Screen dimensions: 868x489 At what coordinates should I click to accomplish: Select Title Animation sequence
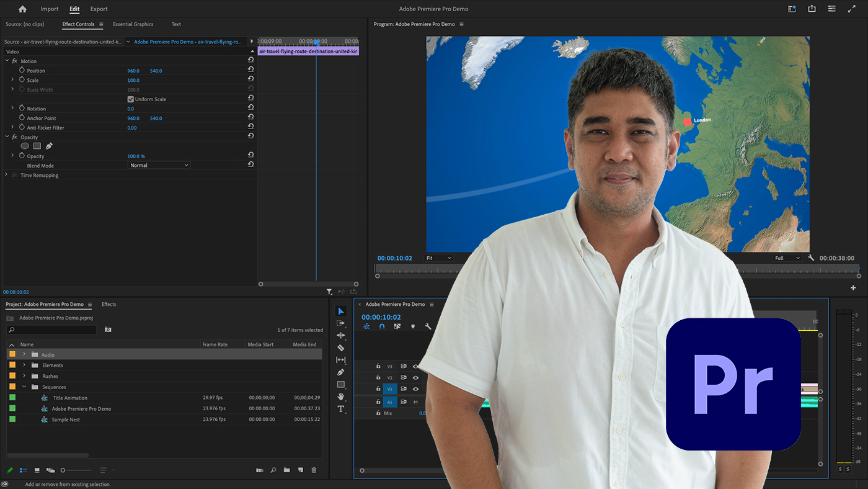pos(70,398)
